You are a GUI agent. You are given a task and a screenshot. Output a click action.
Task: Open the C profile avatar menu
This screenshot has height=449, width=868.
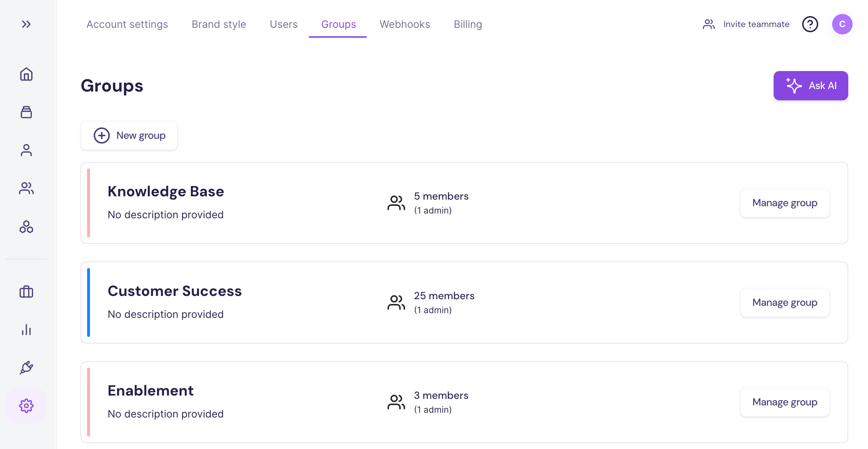pos(842,24)
